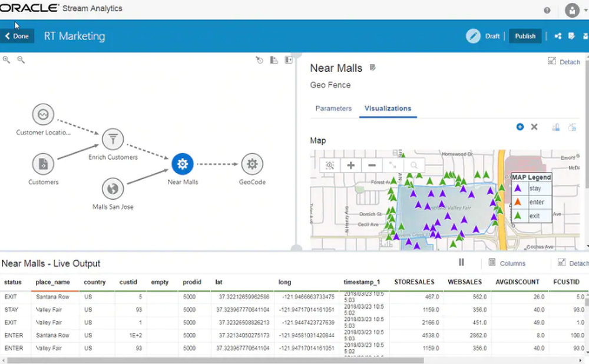The height and width of the screenshot is (364, 589).
Task: Open the topology viewer icon in header
Action: 558,36
